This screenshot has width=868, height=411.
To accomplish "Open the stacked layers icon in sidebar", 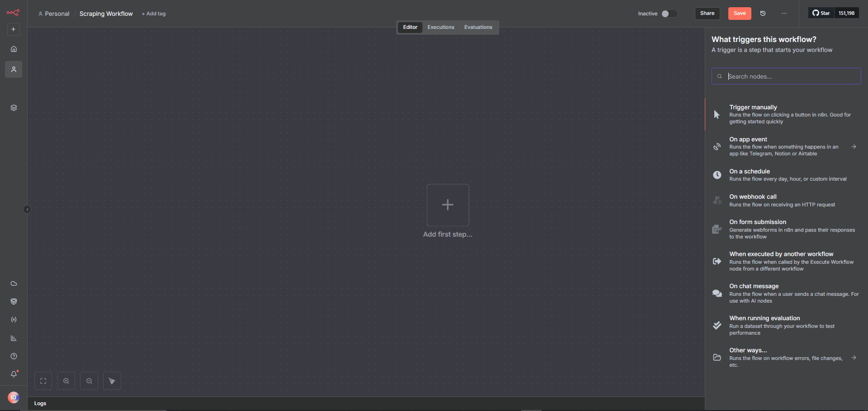I will [14, 108].
